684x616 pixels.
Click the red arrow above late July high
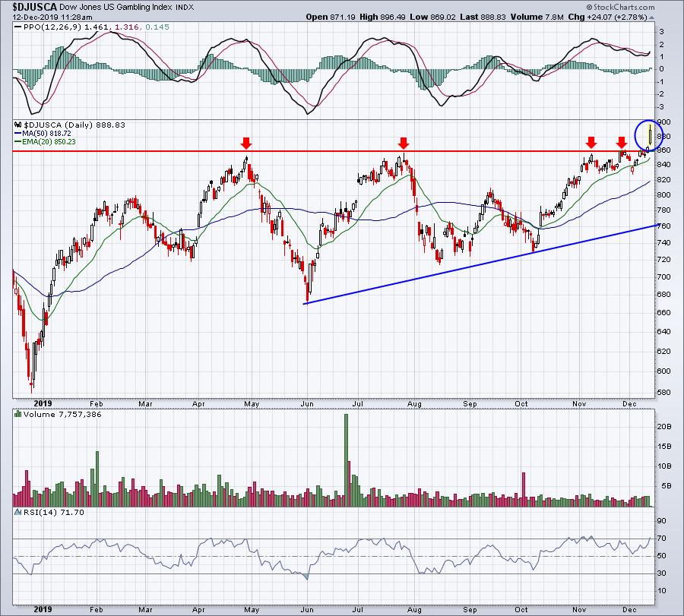click(404, 143)
